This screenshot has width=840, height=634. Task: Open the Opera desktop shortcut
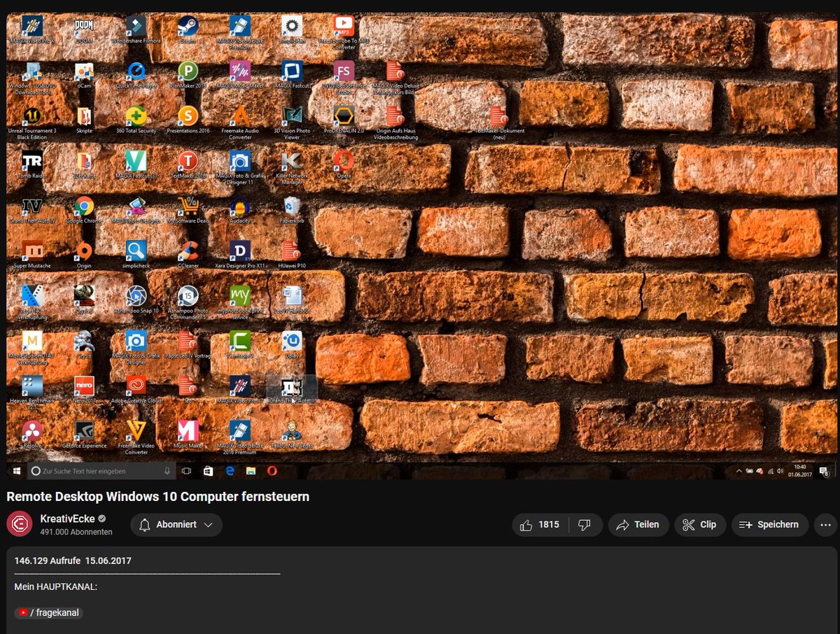343,165
